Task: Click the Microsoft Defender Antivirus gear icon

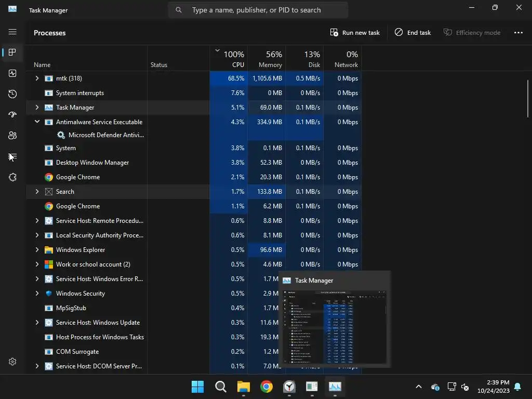Action: point(61,135)
